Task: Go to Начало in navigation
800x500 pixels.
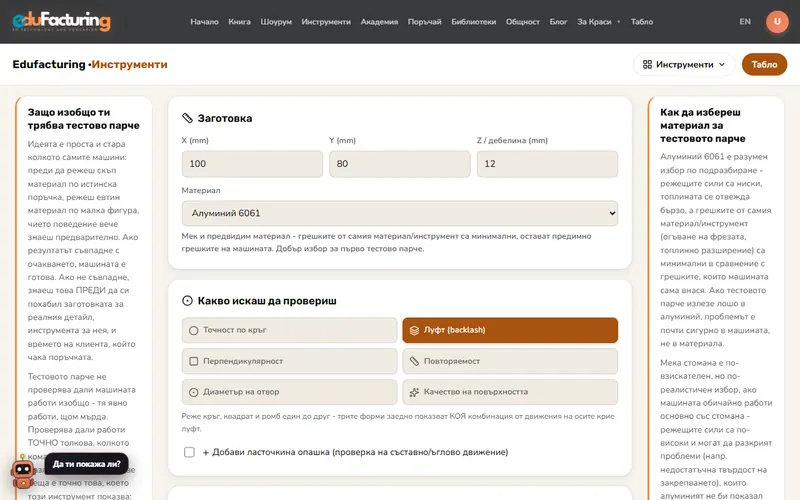Action: point(204,21)
